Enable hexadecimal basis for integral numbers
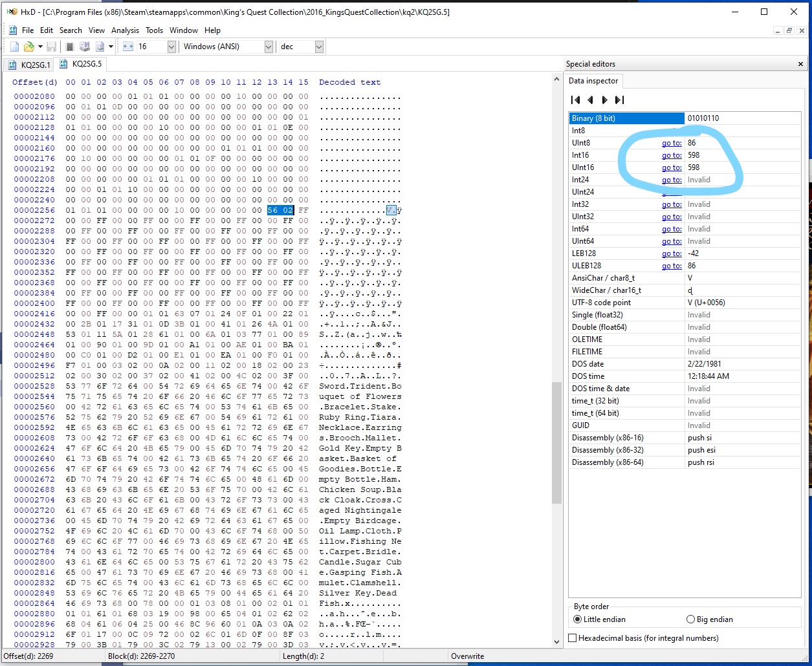This screenshot has height=666, width=812. coord(573,638)
